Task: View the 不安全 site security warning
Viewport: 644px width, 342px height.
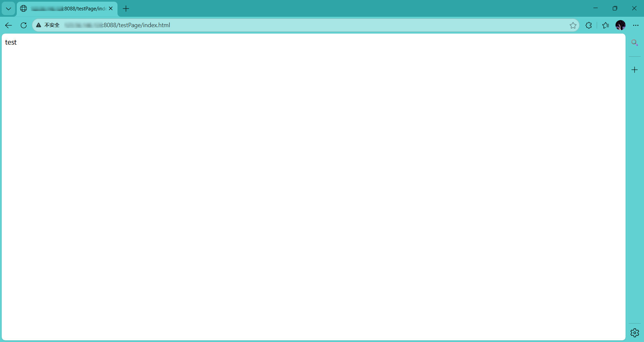Action: coord(48,25)
